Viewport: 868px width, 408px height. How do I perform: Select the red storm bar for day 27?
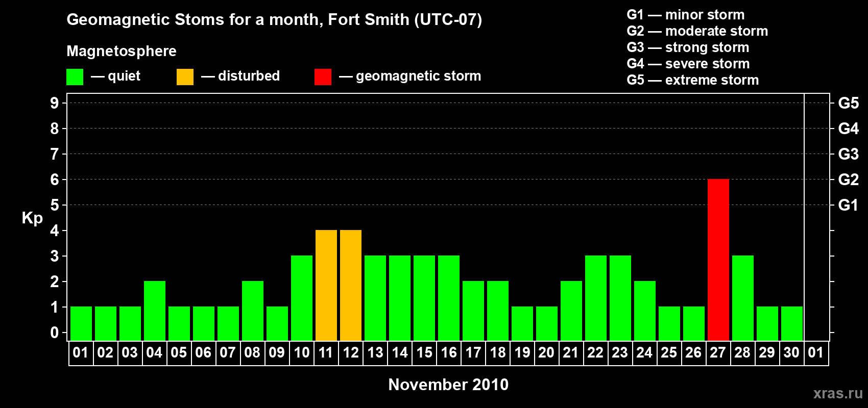click(x=718, y=260)
